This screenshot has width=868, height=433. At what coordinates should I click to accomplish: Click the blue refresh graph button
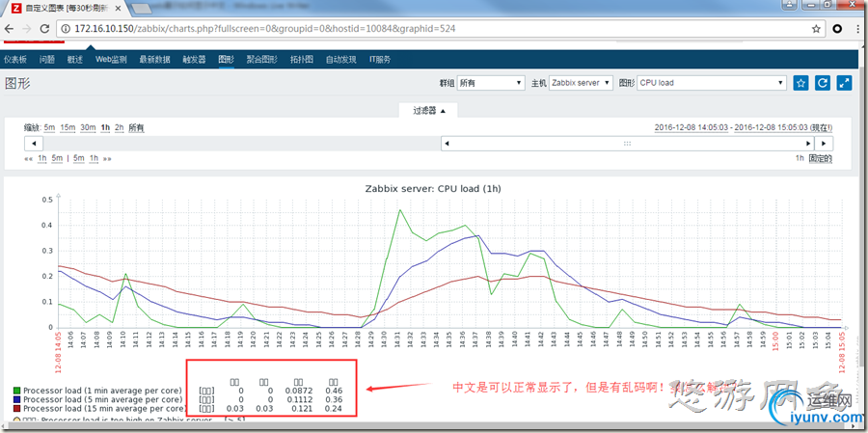tap(823, 83)
